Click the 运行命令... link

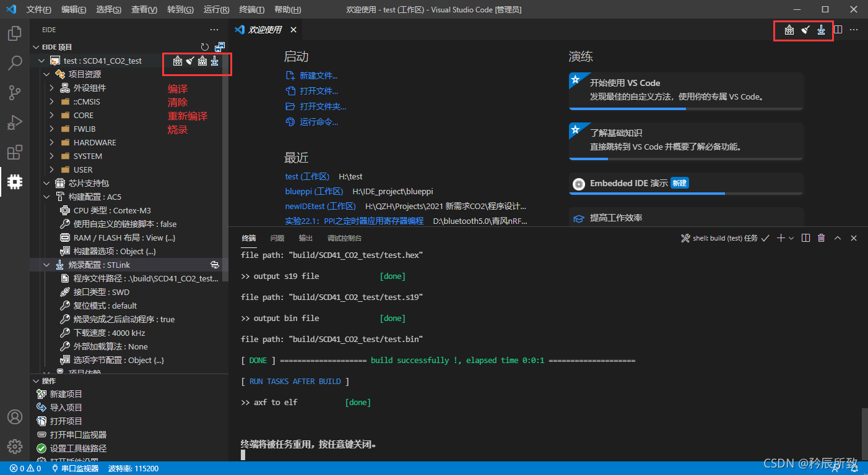click(319, 122)
